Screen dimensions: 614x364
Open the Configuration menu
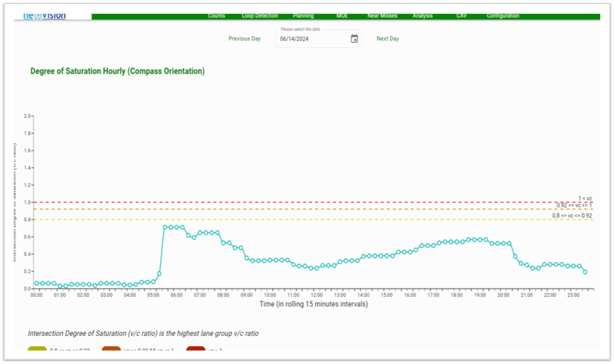(503, 16)
